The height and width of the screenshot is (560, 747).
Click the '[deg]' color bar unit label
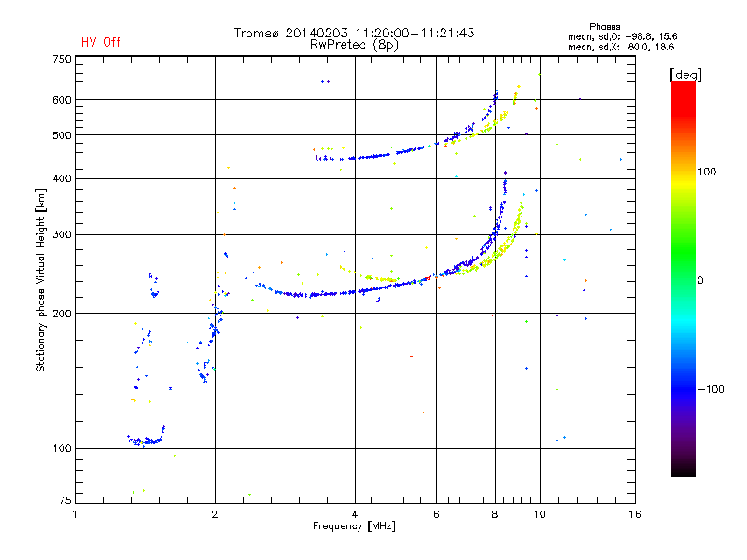[x=685, y=75]
